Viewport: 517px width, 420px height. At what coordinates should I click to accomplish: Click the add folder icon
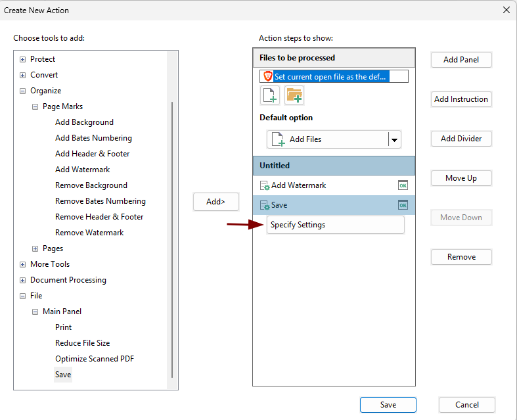pyautogui.click(x=294, y=95)
